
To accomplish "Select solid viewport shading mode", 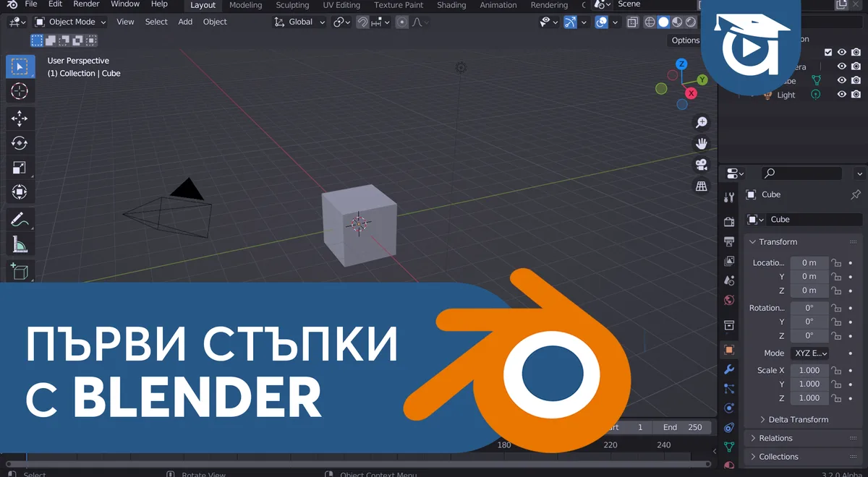I will (663, 22).
